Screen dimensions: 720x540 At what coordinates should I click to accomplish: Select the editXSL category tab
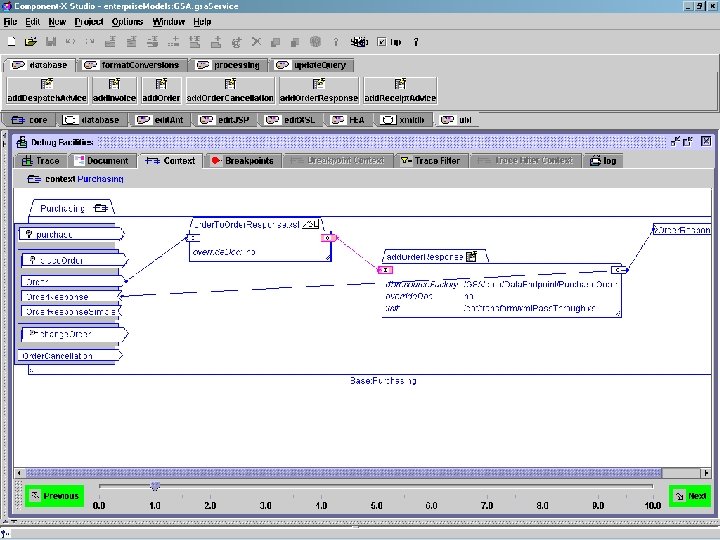291,120
